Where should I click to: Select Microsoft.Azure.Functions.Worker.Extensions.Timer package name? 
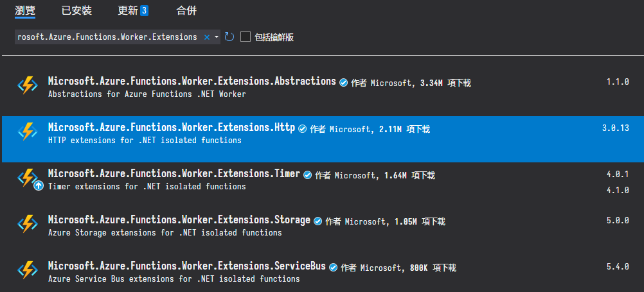174,174
